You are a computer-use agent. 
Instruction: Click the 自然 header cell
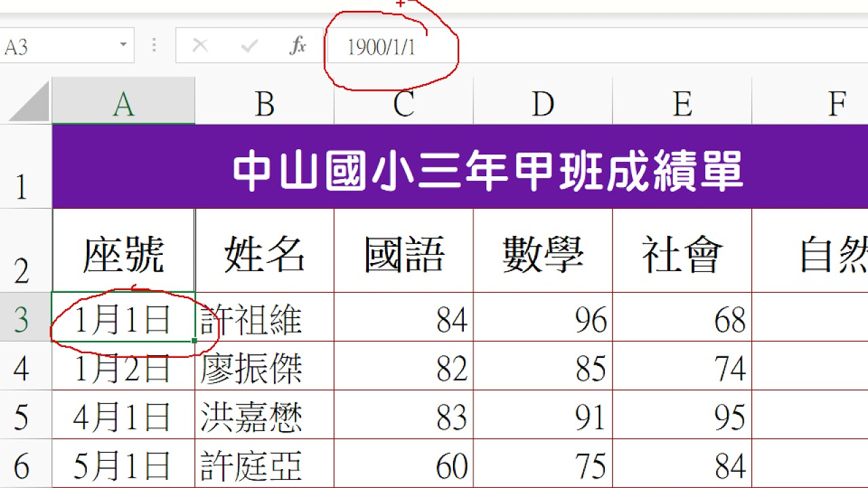[810, 250]
